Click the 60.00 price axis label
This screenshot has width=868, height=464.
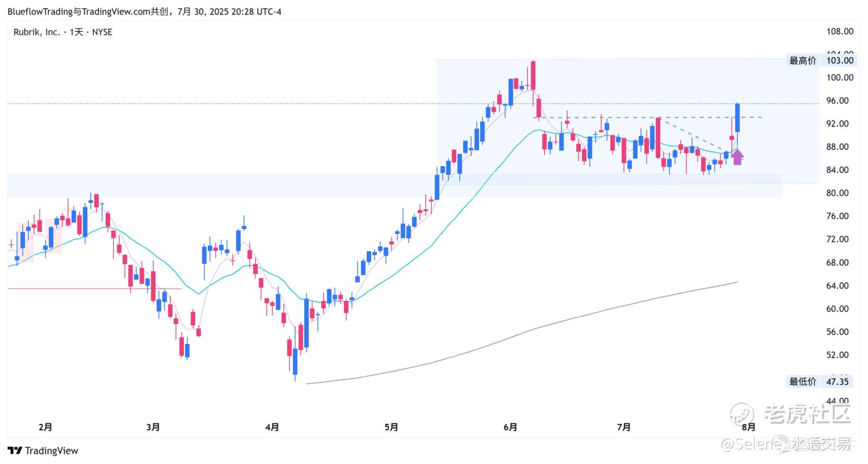click(x=838, y=309)
